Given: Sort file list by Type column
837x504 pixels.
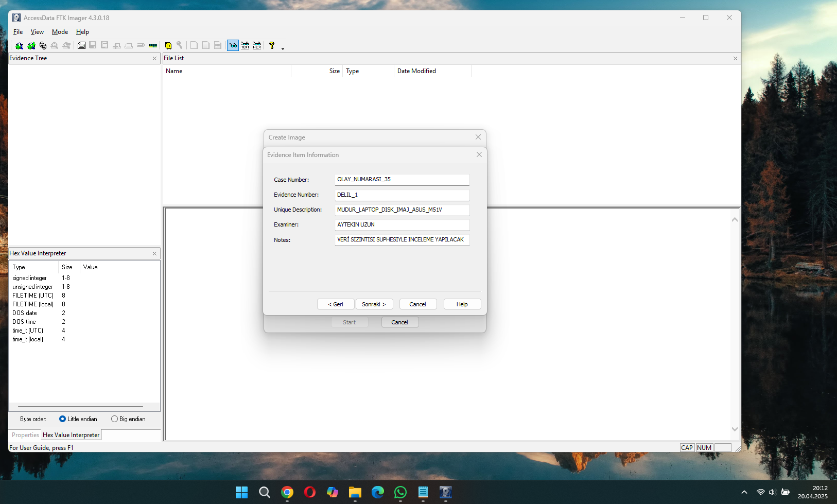Looking at the screenshot, I should point(369,71).
